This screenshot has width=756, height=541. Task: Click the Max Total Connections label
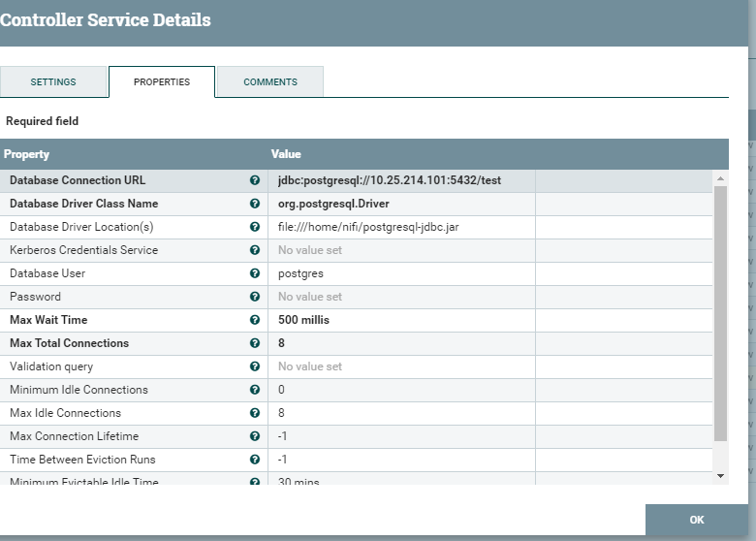[70, 343]
